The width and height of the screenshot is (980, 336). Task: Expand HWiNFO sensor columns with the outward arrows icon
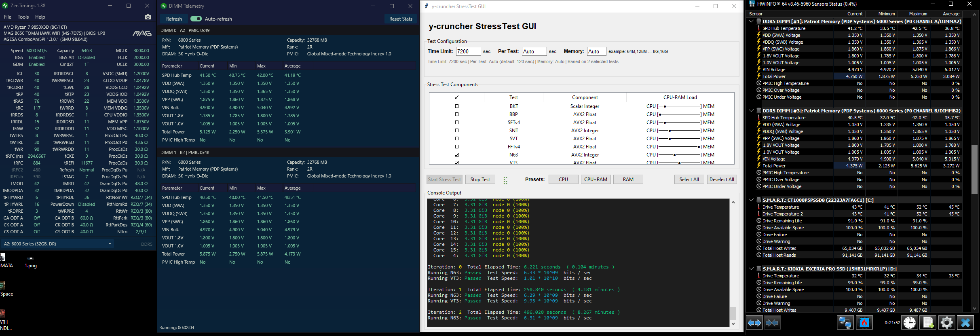click(754, 323)
